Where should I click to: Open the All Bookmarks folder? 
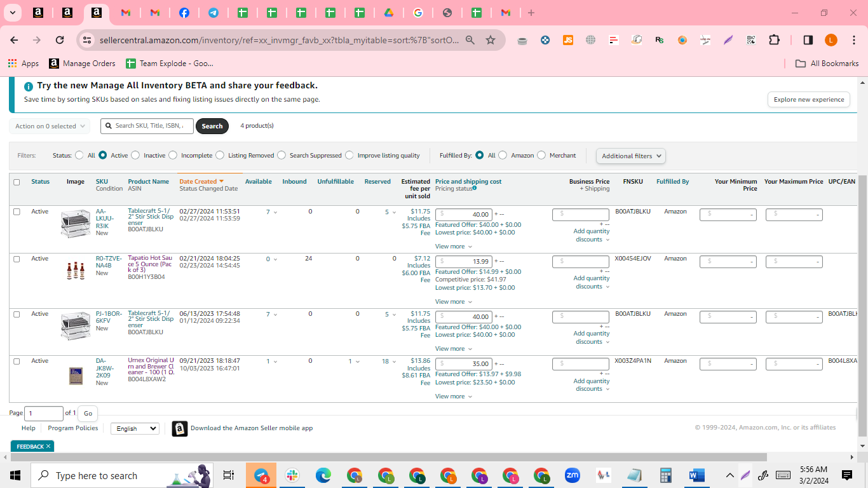[x=827, y=64]
